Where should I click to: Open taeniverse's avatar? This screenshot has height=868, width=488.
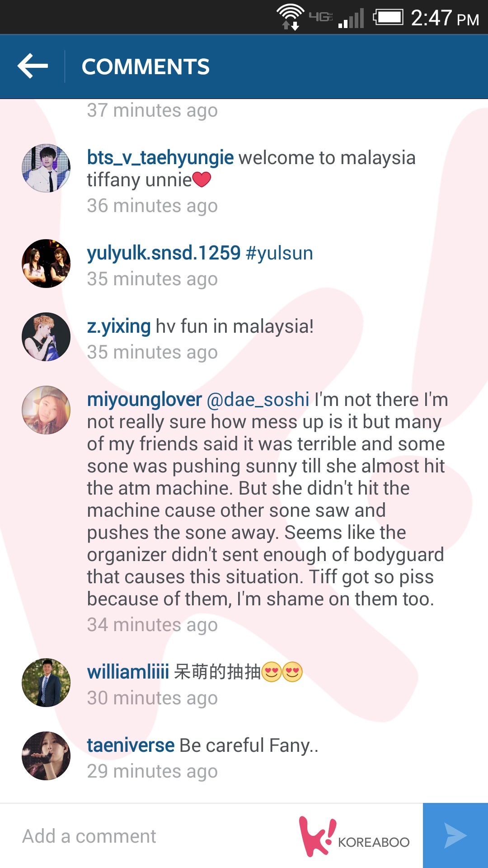[46, 756]
